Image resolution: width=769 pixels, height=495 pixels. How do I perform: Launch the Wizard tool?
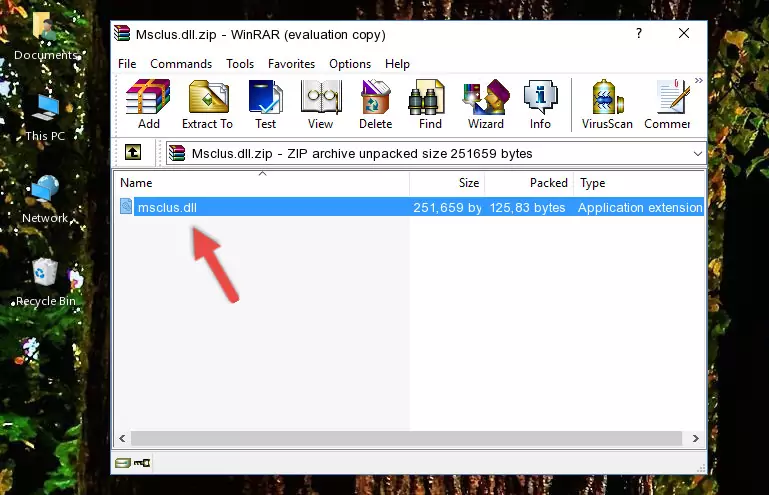point(486,104)
